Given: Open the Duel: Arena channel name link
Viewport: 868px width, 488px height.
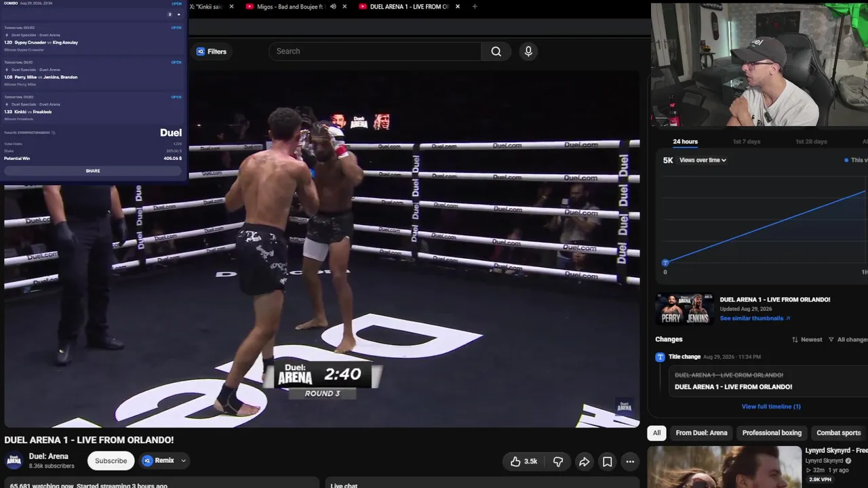Looking at the screenshot, I should coord(49,457).
